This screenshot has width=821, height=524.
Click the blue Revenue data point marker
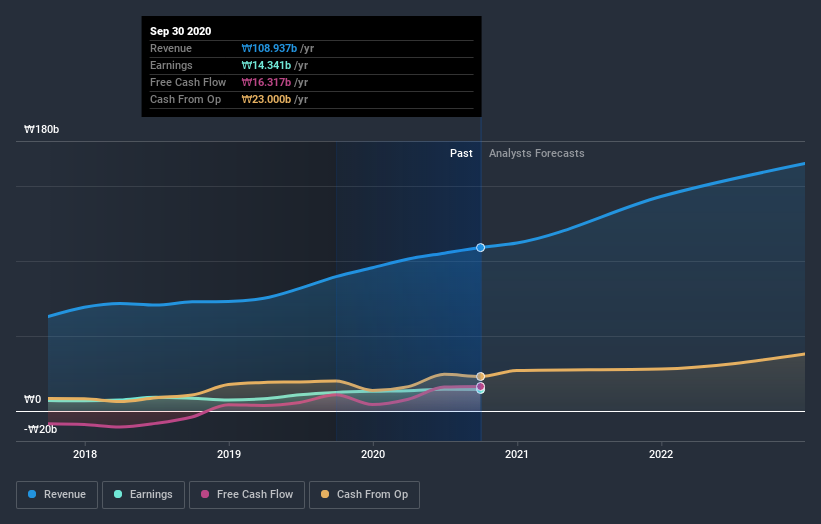[480, 248]
